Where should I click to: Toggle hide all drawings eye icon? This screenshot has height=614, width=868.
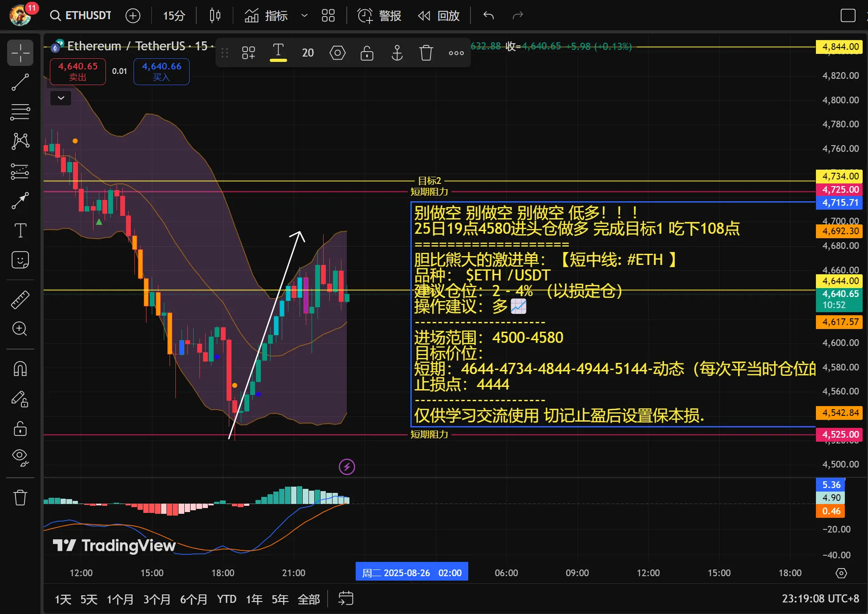pos(20,457)
